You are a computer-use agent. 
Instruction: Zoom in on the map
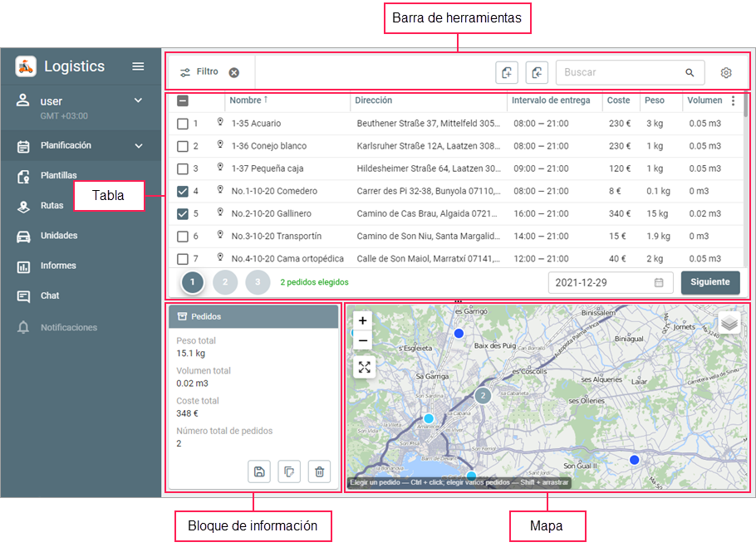(x=363, y=320)
